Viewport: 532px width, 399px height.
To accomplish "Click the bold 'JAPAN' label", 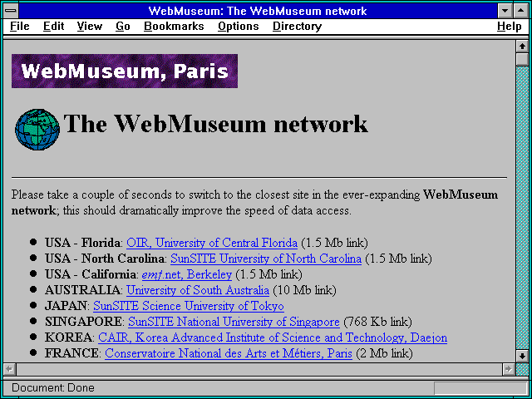I will 66,306.
